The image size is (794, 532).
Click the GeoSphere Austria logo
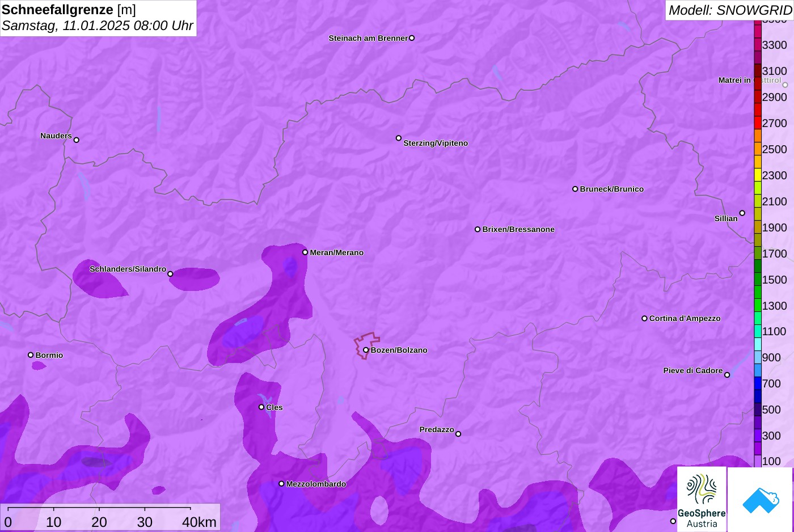tap(702, 499)
